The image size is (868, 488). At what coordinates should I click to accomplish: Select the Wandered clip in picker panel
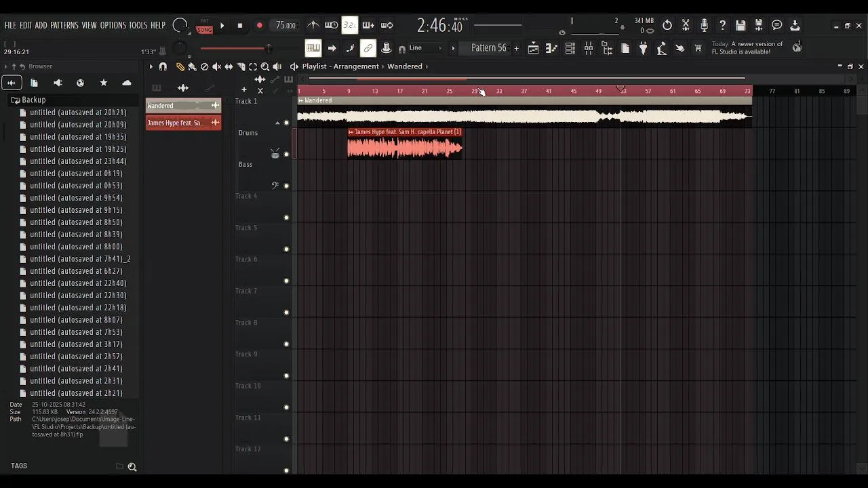[183, 106]
